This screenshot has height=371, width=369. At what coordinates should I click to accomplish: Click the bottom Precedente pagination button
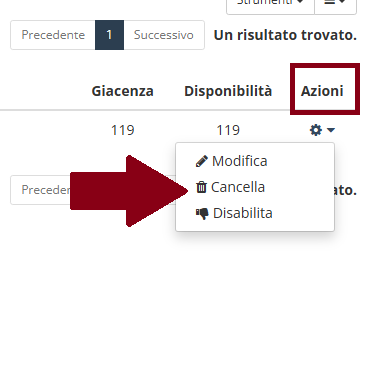[x=41, y=190]
